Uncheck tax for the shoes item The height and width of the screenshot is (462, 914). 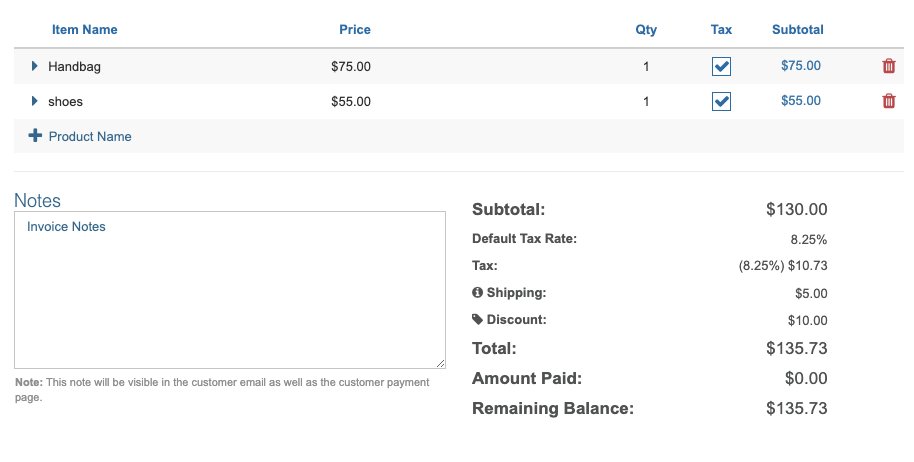(x=721, y=102)
